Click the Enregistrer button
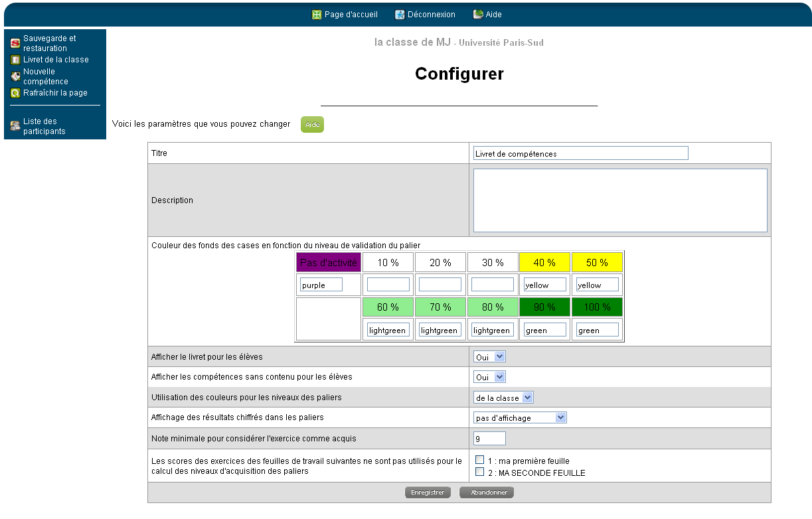This screenshot has width=812, height=519. click(428, 492)
